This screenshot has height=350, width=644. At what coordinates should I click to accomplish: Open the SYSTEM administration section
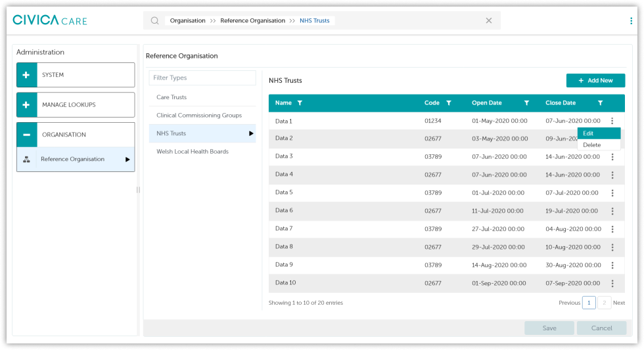pyautogui.click(x=76, y=75)
